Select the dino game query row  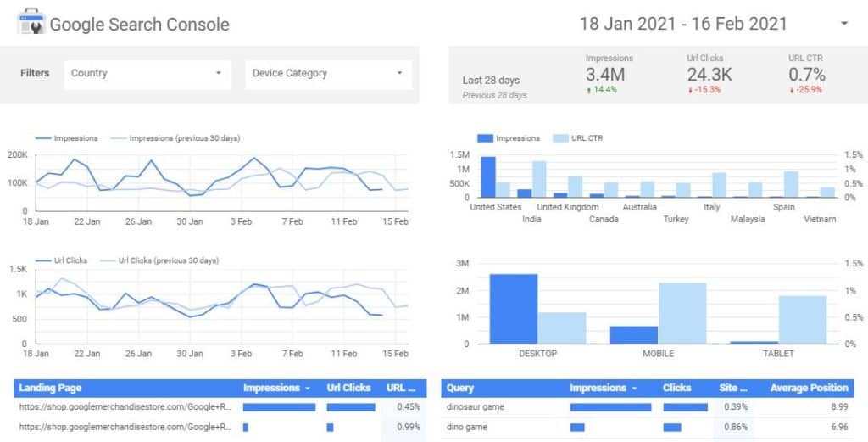click(x=647, y=427)
